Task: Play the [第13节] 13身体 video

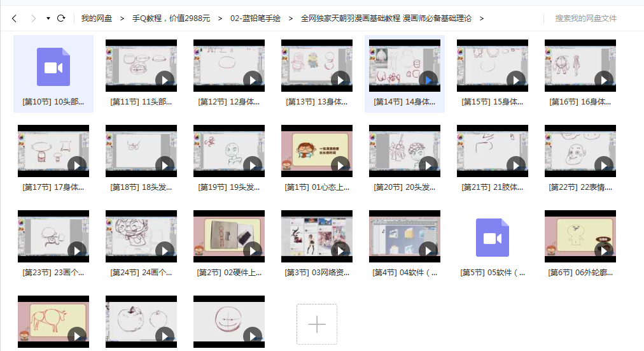Action: (x=340, y=80)
